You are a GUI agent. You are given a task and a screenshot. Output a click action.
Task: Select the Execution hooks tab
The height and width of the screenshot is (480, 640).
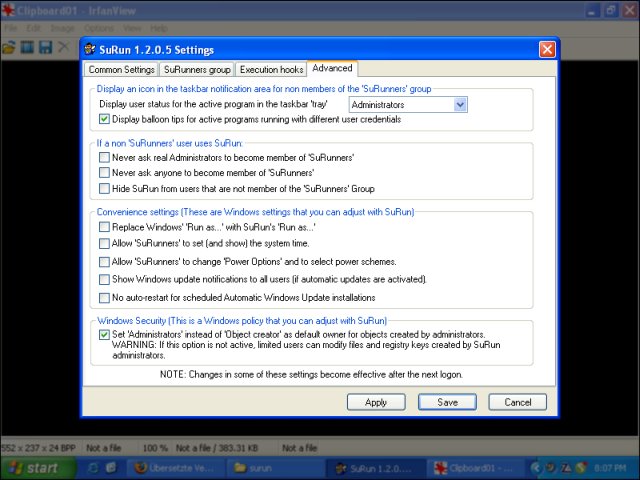pyautogui.click(x=271, y=70)
